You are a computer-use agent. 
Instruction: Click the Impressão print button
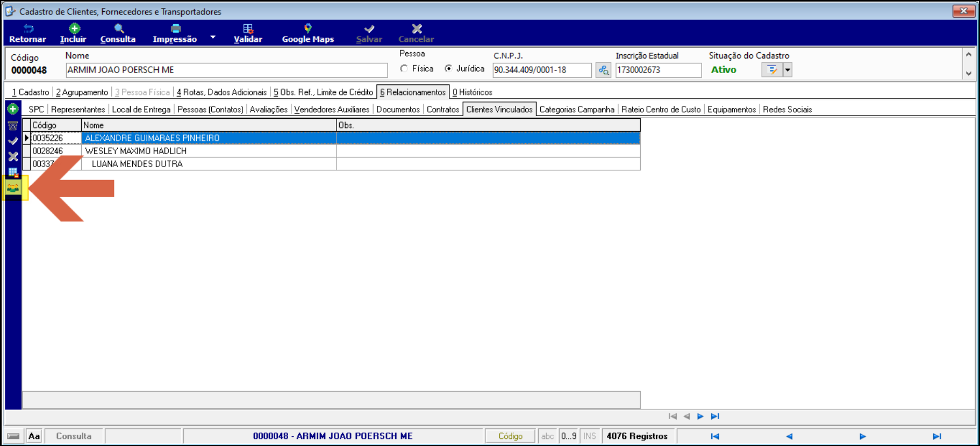click(175, 33)
